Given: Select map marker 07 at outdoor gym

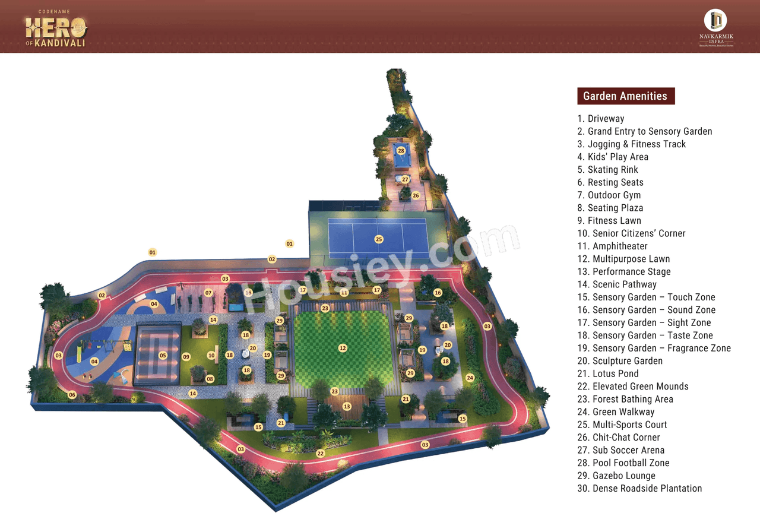Looking at the screenshot, I should coord(208,293).
